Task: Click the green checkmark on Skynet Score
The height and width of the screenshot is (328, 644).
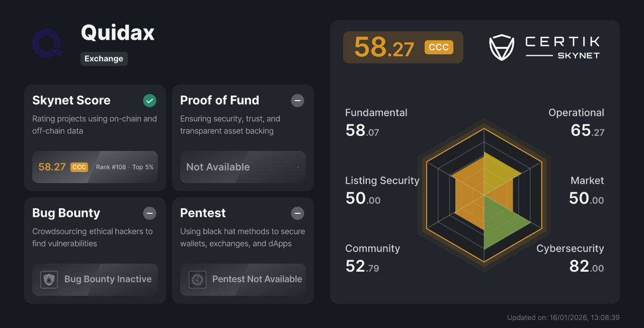Action: click(x=149, y=101)
